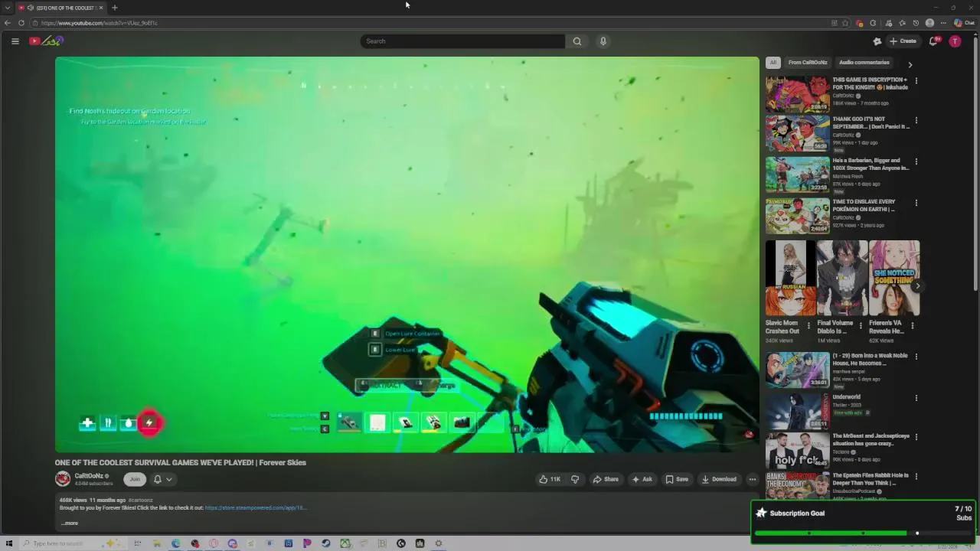Image resolution: width=980 pixels, height=551 pixels.
Task: Click into the YouTube search field
Action: (463, 41)
